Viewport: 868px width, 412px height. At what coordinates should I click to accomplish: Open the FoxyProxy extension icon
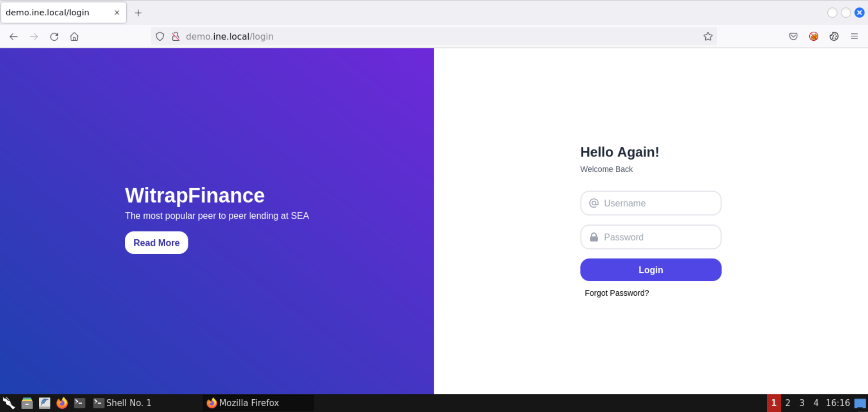pos(814,37)
